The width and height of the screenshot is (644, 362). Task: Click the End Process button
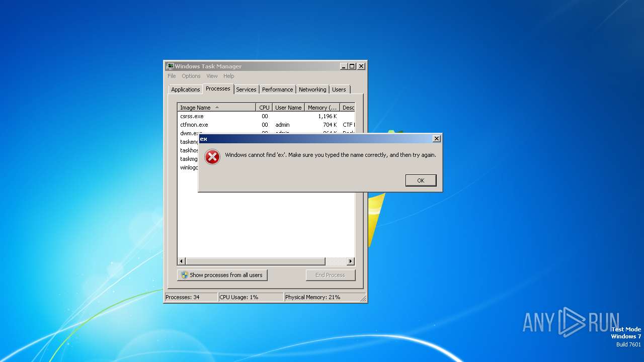(330, 275)
